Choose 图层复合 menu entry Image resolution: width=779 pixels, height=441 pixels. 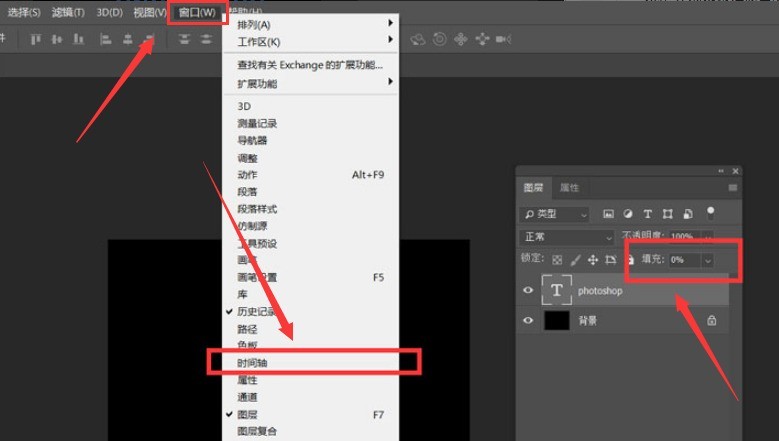coord(310,431)
